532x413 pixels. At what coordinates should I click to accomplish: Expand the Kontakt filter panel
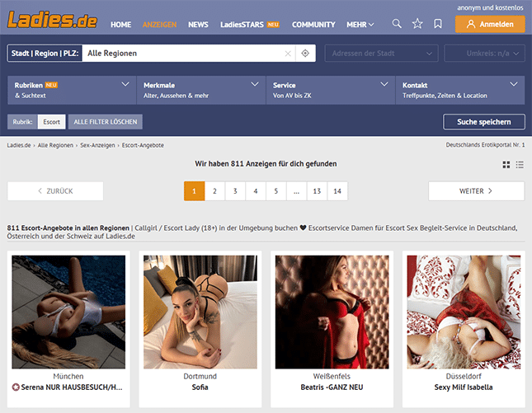[459, 90]
